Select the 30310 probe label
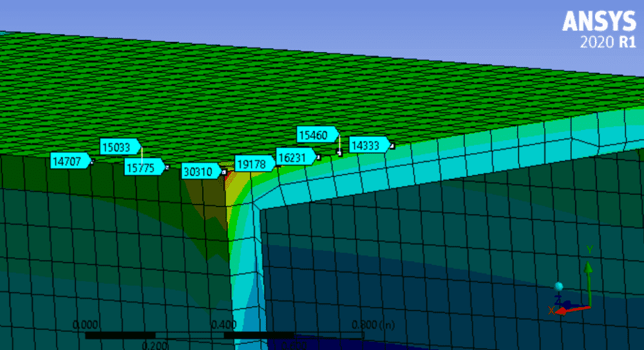Image resolution: width=644 pixels, height=350 pixels. click(x=200, y=172)
